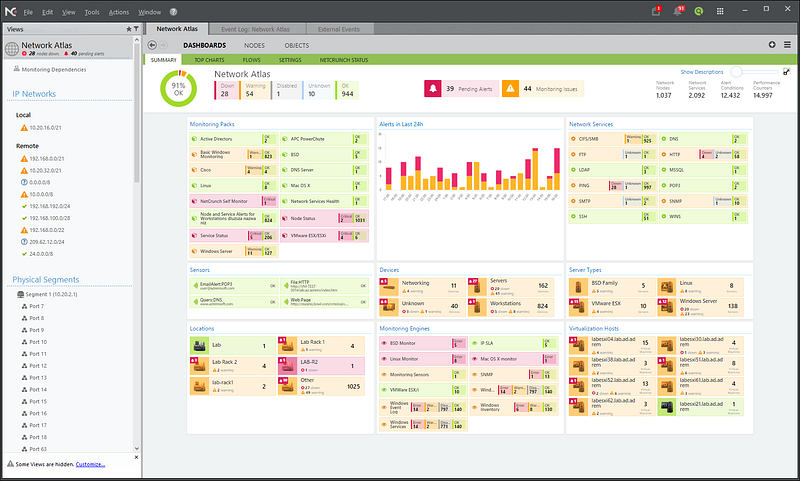800x481 pixels.
Task: Toggle the Show Descriptions switch
Action: click(754, 72)
